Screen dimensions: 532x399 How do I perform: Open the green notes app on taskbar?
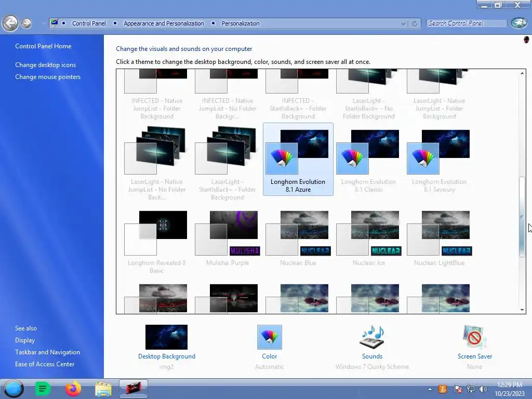pos(43,389)
